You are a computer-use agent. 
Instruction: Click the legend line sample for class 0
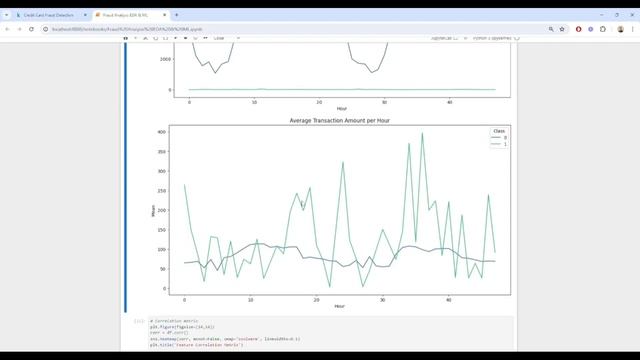point(496,138)
